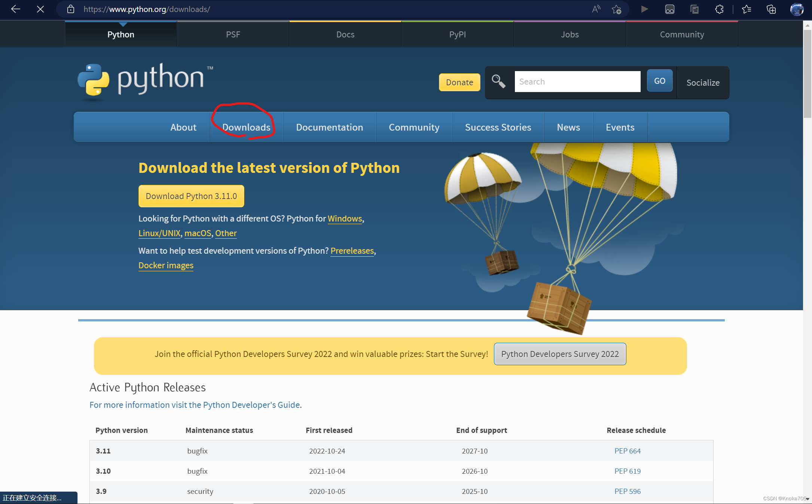Expand the Socialize menu
Screen dimensions: 812x504
703,83
